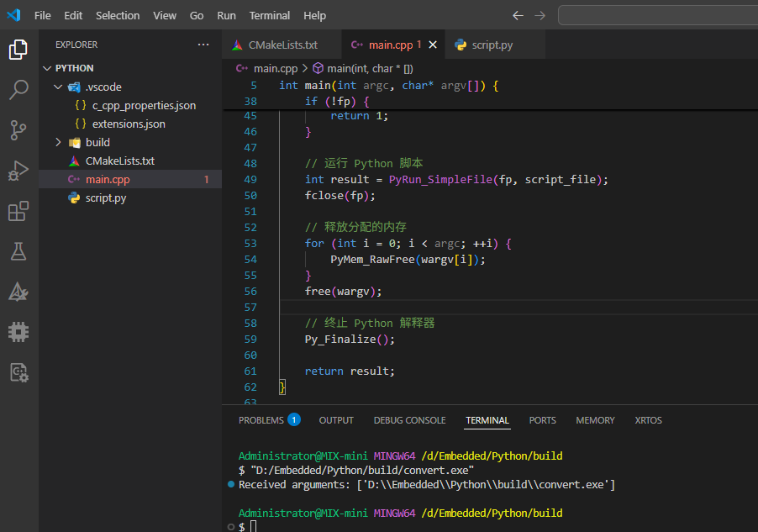Click main.cpp in the breadcrumb
The image size is (758, 532).
pyautogui.click(x=276, y=69)
